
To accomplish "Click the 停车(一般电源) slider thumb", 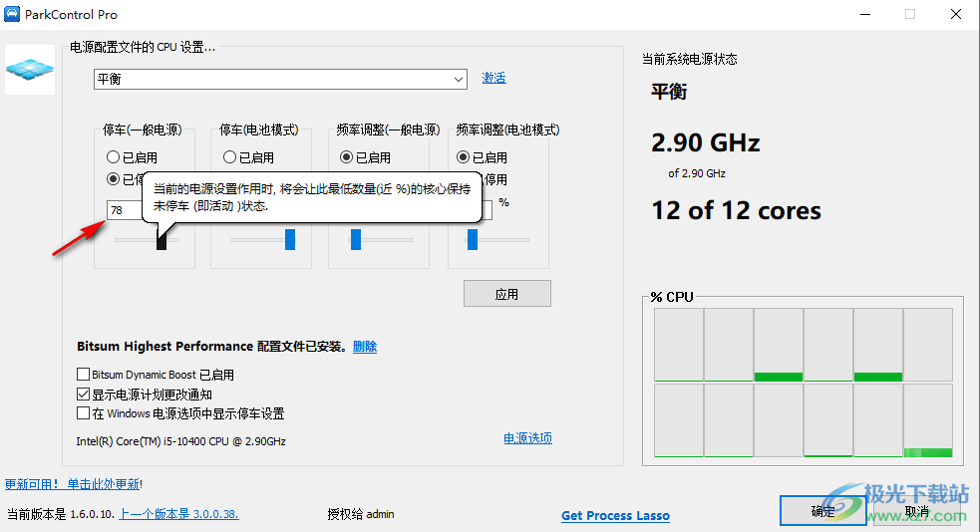I will (x=162, y=240).
